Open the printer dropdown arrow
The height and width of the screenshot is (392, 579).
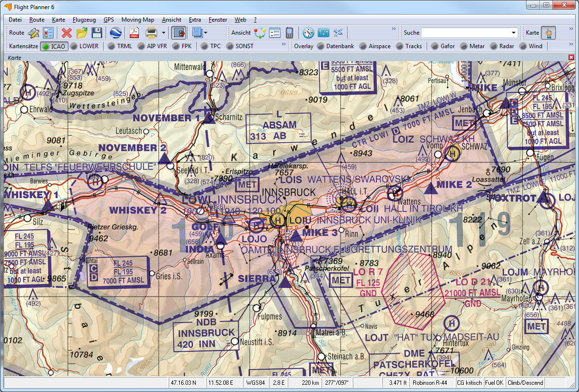(163, 33)
